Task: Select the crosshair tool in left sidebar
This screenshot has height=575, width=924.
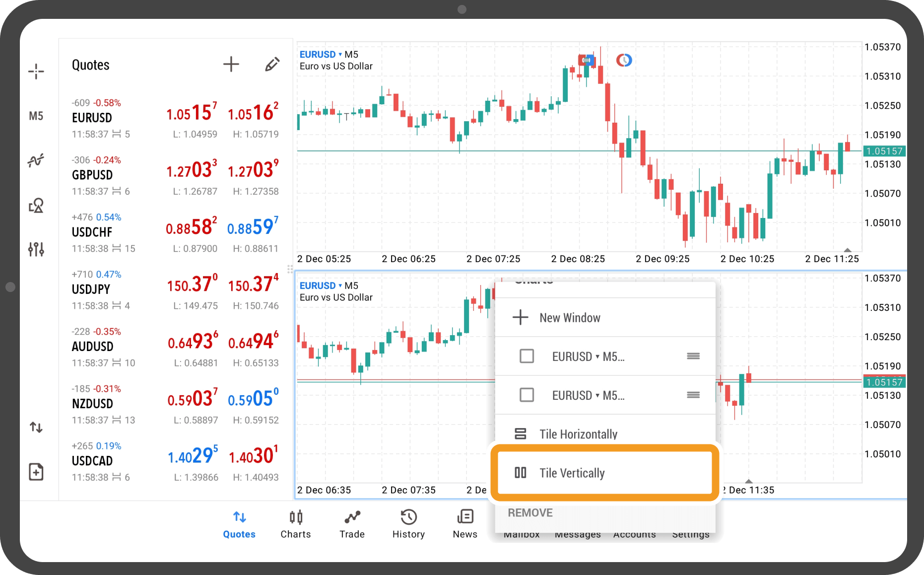Action: tap(36, 72)
